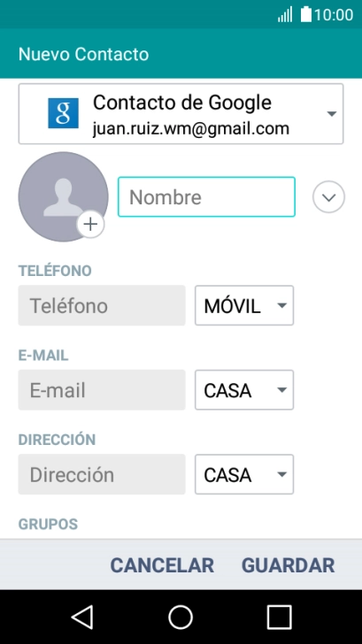Tap the recent apps square icon
362x644 pixels.
point(279,617)
